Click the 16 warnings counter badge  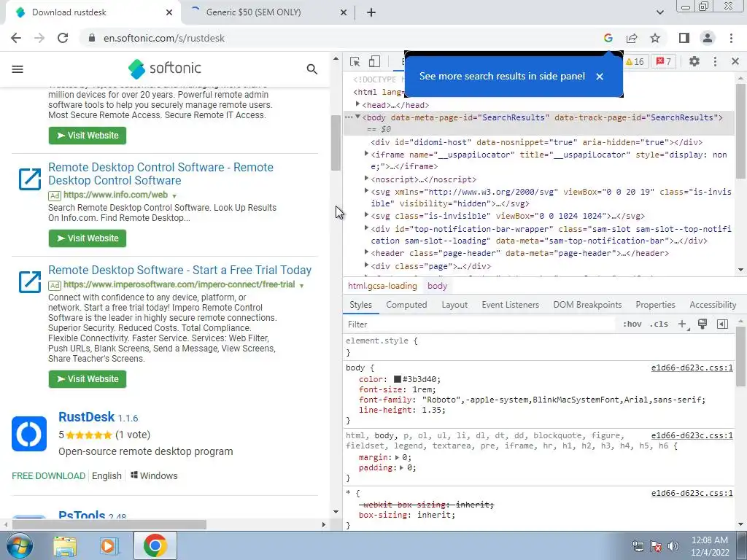coord(635,61)
